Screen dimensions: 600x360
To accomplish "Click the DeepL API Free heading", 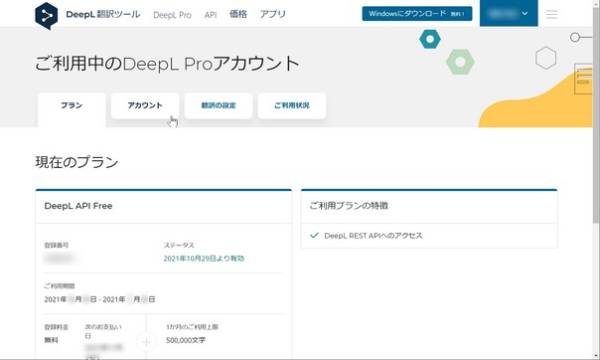I will coord(78,206).
